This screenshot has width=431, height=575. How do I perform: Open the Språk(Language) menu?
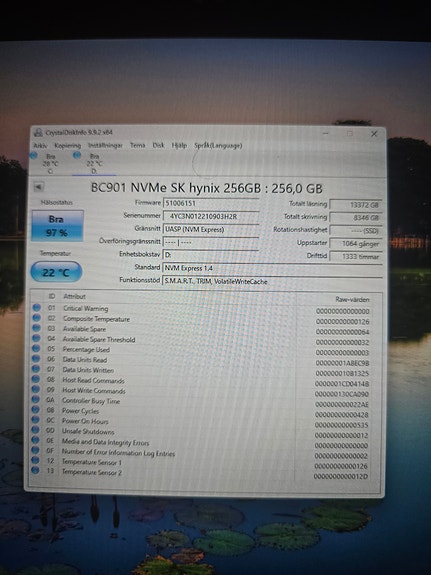tap(218, 146)
